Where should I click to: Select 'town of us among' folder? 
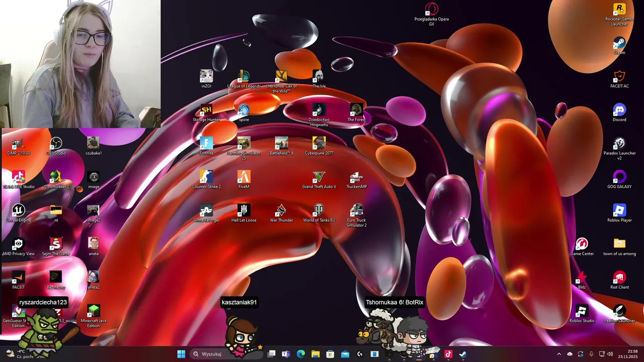[x=619, y=247]
